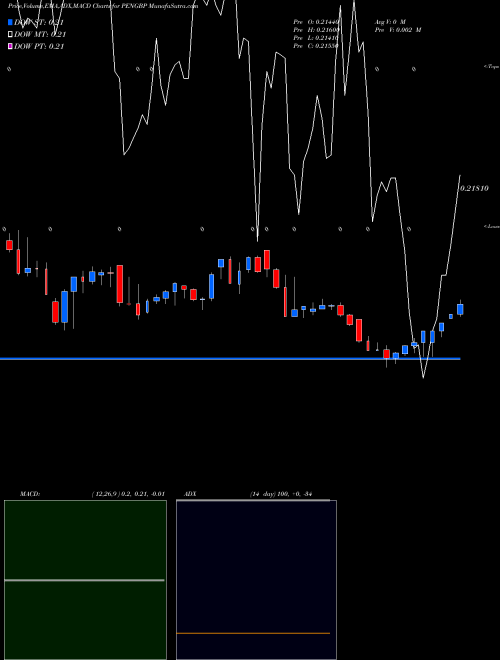Click the magenta DOW PT legend swatch

(10, 46)
